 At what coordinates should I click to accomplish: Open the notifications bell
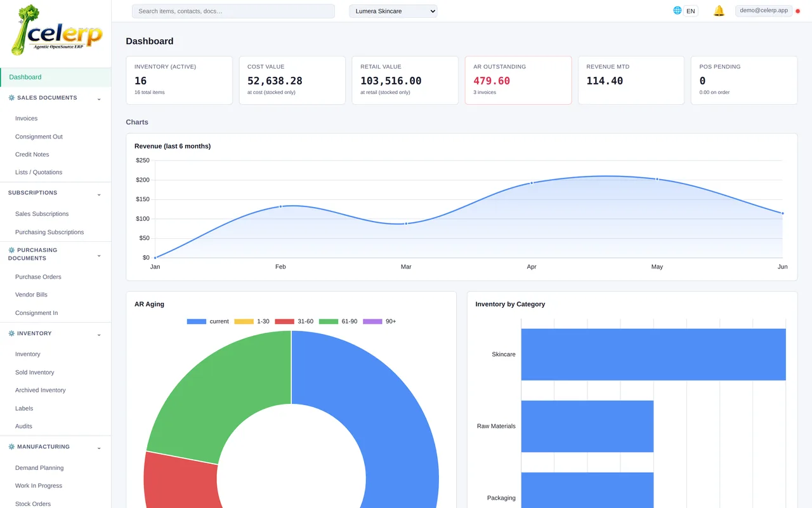pyautogui.click(x=719, y=11)
